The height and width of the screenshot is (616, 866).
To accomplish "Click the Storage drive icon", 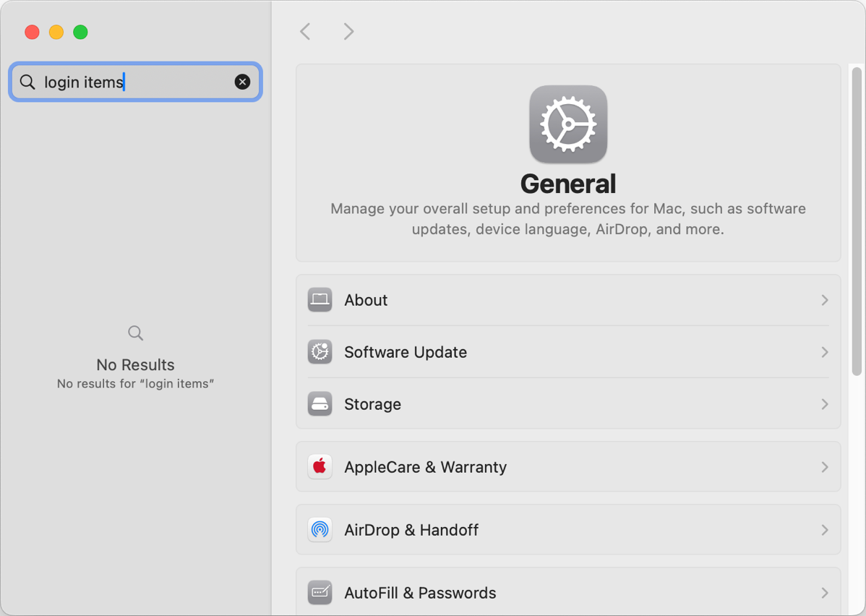I will [x=320, y=404].
